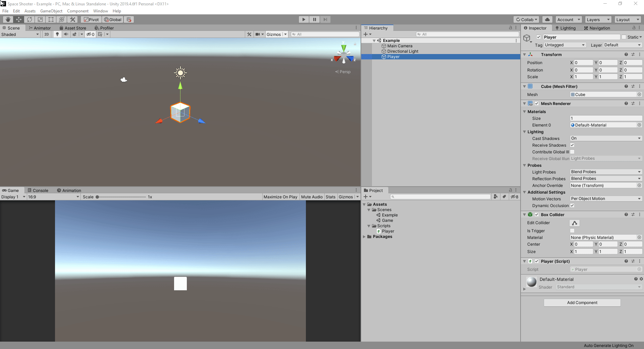Toggle scene audio speaker icon
The width and height of the screenshot is (644, 349).
[66, 34]
